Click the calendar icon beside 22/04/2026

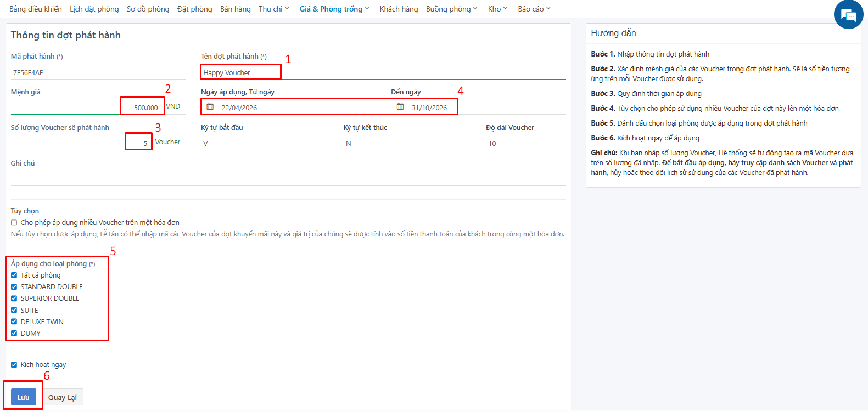(x=210, y=106)
